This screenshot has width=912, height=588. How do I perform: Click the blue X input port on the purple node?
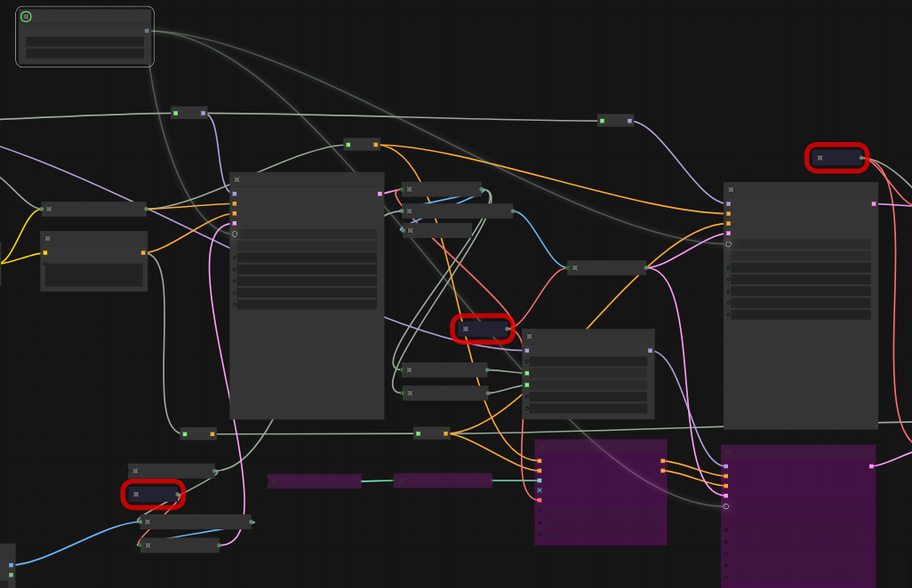coord(540,490)
